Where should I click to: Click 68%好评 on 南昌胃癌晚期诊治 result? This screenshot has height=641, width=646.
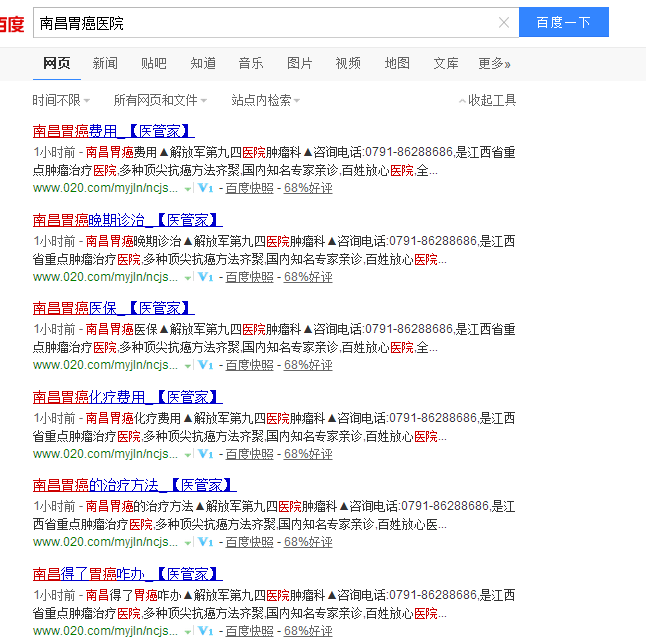point(308,277)
